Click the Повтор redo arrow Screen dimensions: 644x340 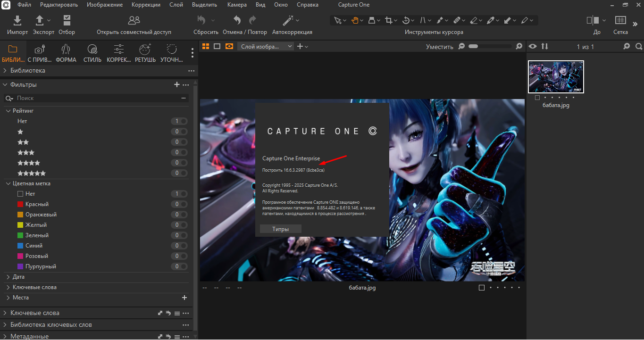[x=253, y=20]
